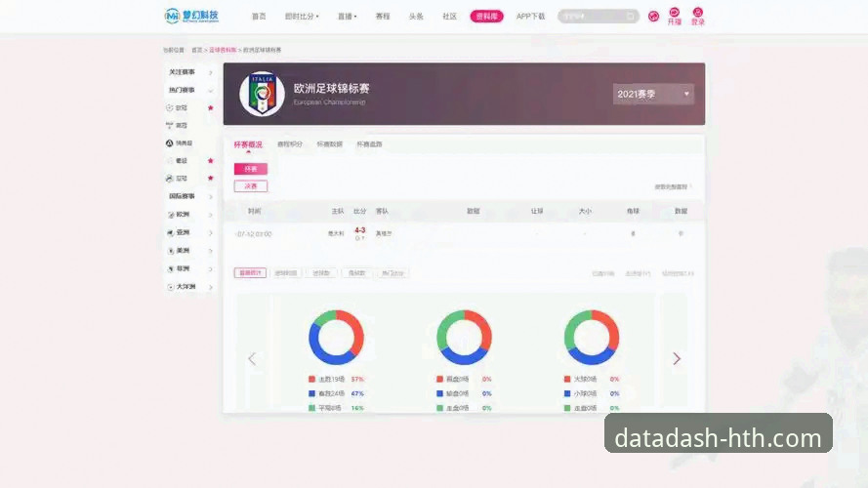The height and width of the screenshot is (488, 868).
Task: Open 头条 in top navigation
Action: click(416, 17)
